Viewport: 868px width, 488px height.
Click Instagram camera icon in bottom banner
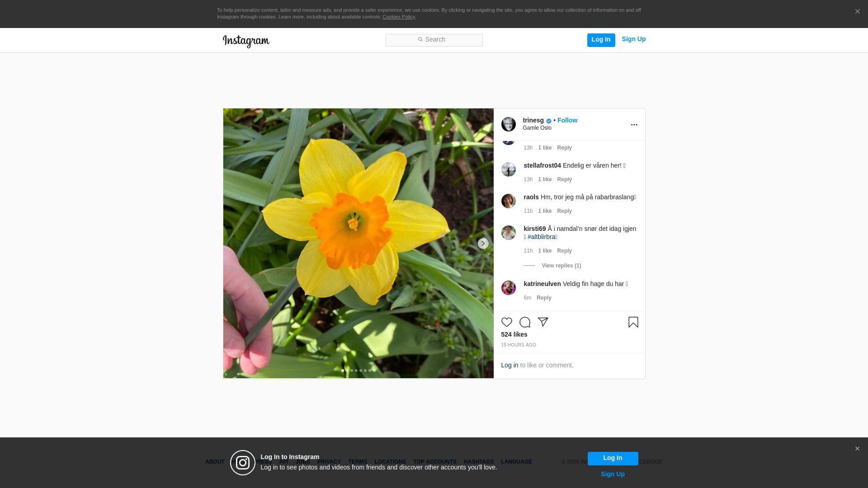[243, 463]
